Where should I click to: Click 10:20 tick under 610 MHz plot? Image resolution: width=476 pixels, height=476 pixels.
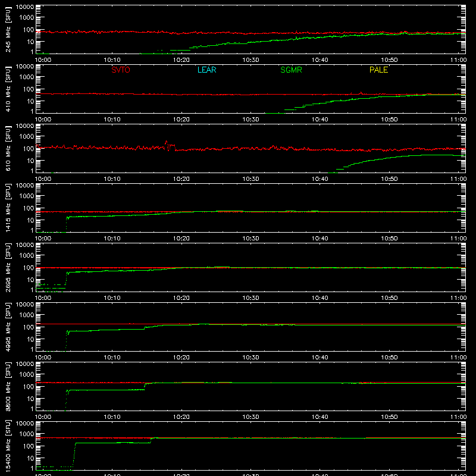click(x=181, y=179)
